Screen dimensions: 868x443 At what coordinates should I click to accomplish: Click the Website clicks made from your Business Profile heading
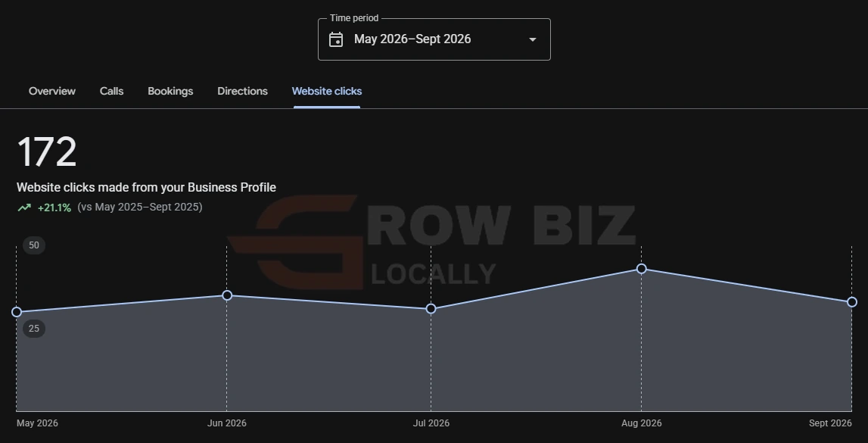pyautogui.click(x=146, y=188)
